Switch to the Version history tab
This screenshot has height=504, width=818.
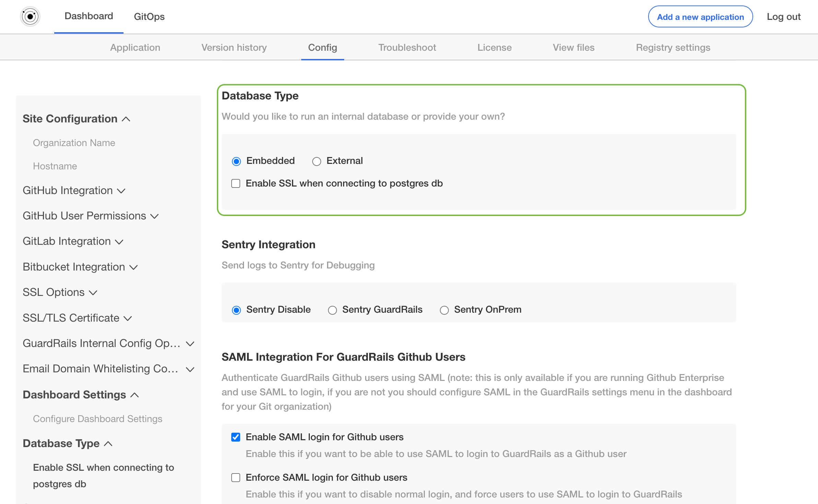coord(234,47)
